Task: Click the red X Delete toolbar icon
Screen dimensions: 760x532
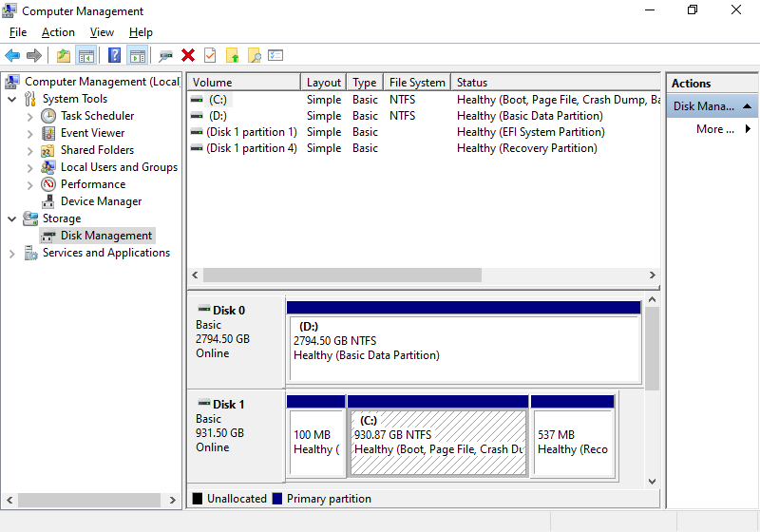Action: click(188, 55)
